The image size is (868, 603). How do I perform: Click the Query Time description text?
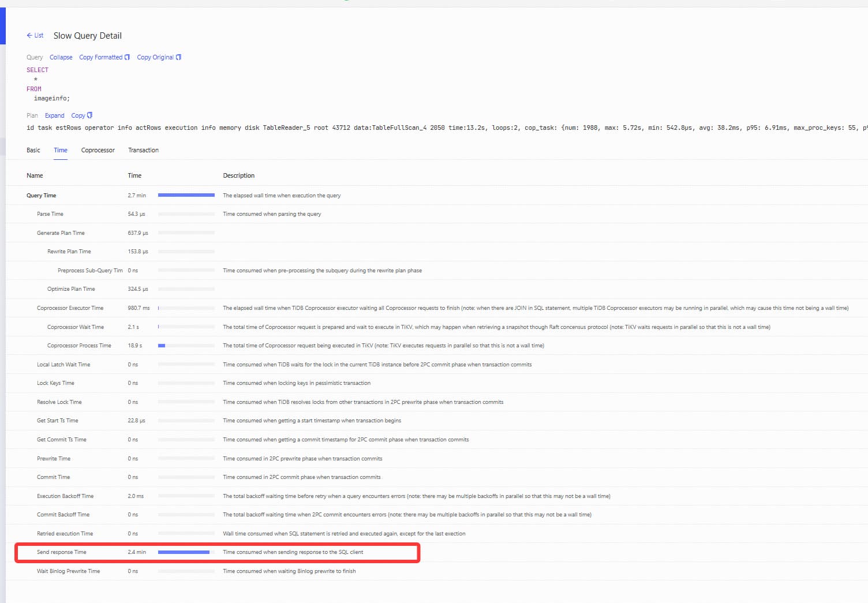pyautogui.click(x=282, y=196)
